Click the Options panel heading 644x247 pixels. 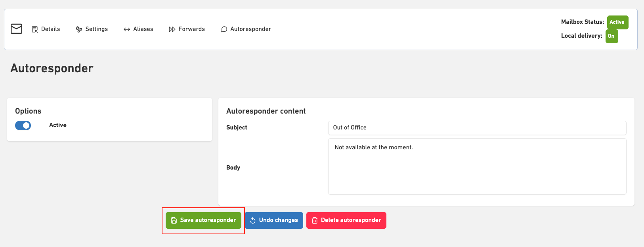[28, 111]
